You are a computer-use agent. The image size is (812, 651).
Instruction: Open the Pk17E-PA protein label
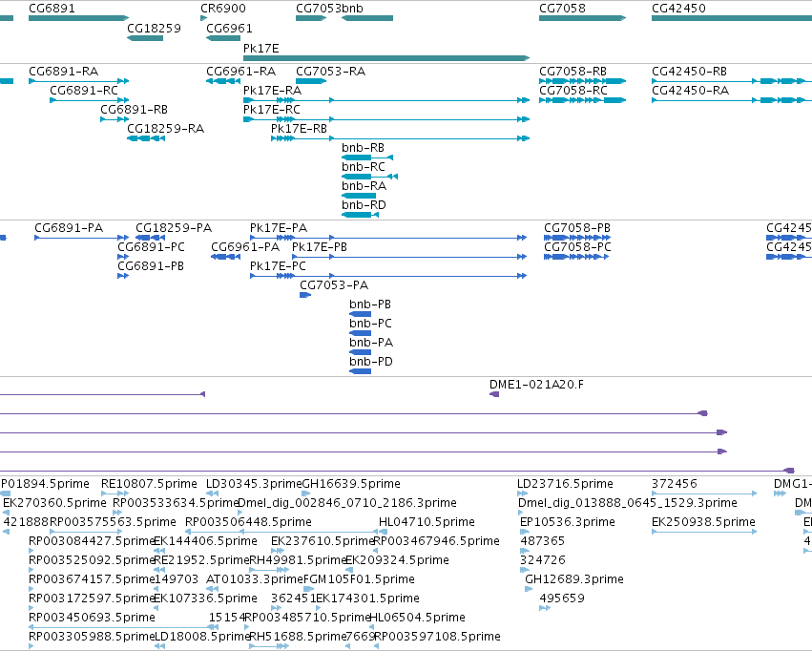tap(279, 228)
